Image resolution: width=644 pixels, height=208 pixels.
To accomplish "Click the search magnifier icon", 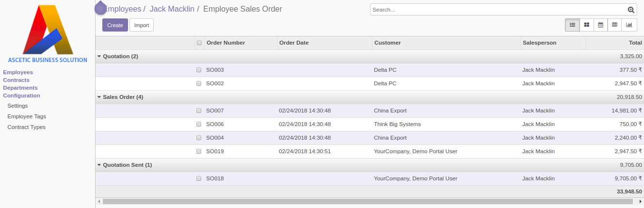I will tap(631, 10).
